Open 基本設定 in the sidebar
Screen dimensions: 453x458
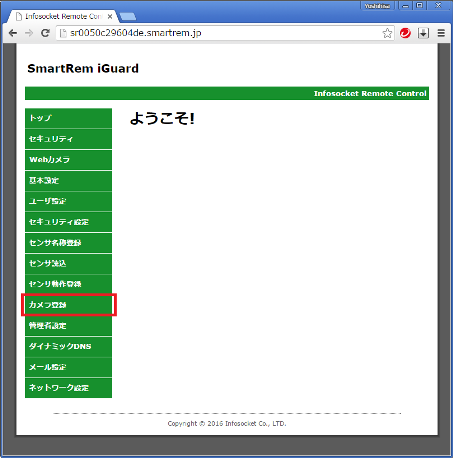(68, 181)
